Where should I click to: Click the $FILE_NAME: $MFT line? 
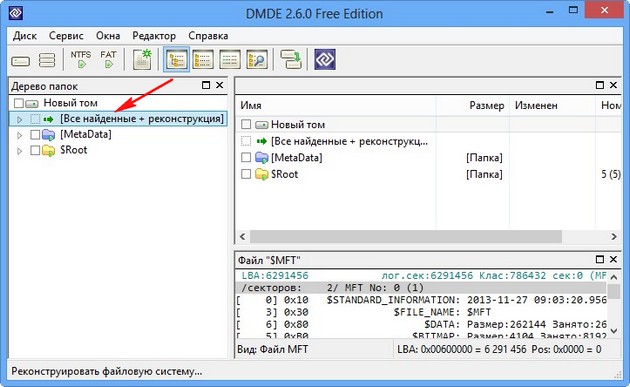pos(442,312)
